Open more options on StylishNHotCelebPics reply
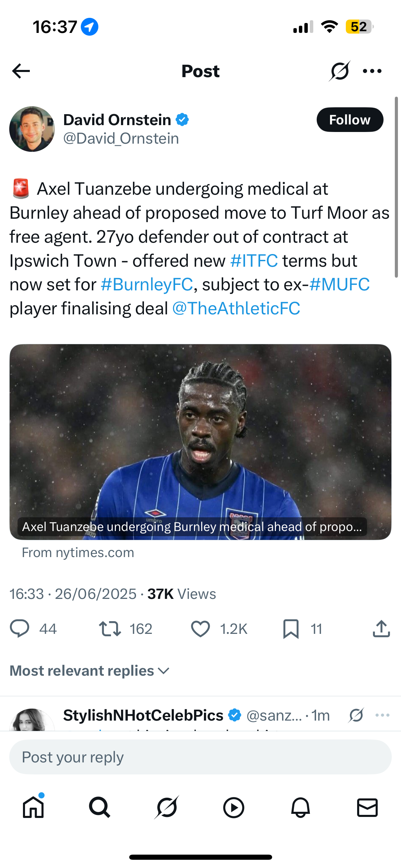The width and height of the screenshot is (401, 868). point(382,715)
